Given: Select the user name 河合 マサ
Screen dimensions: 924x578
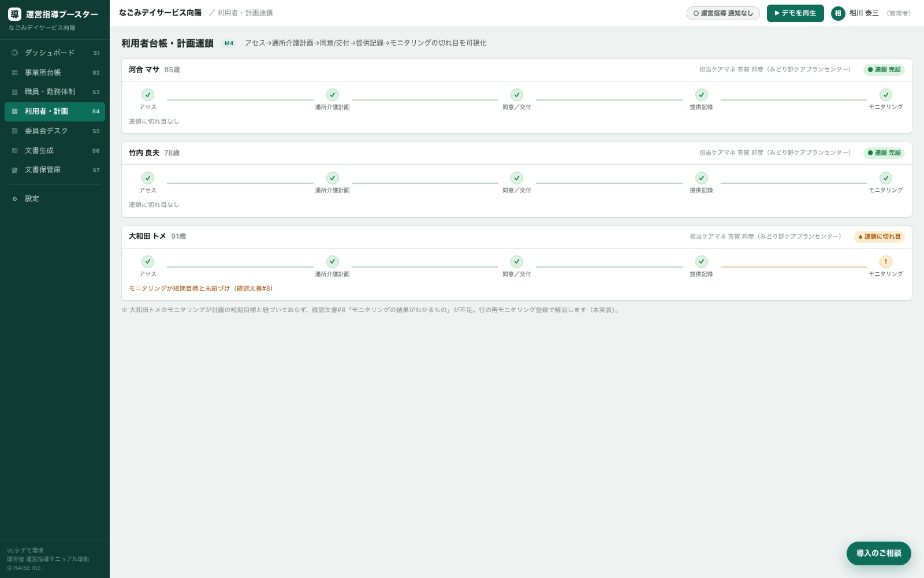Looking at the screenshot, I should (x=144, y=69).
